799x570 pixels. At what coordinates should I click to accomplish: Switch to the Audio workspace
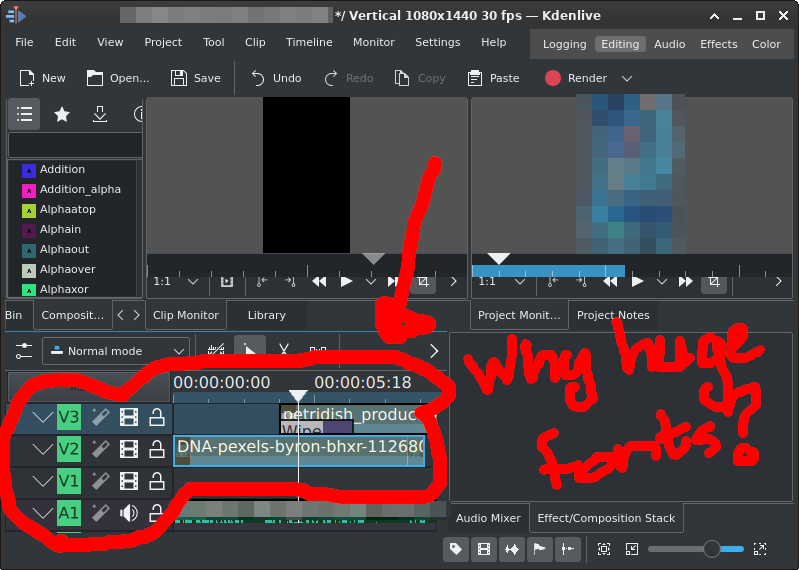tap(669, 44)
